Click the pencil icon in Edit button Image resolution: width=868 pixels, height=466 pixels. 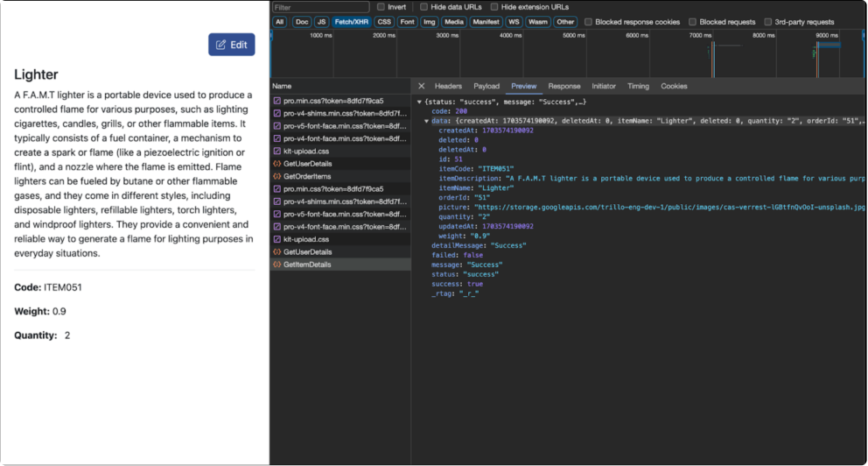(220, 45)
